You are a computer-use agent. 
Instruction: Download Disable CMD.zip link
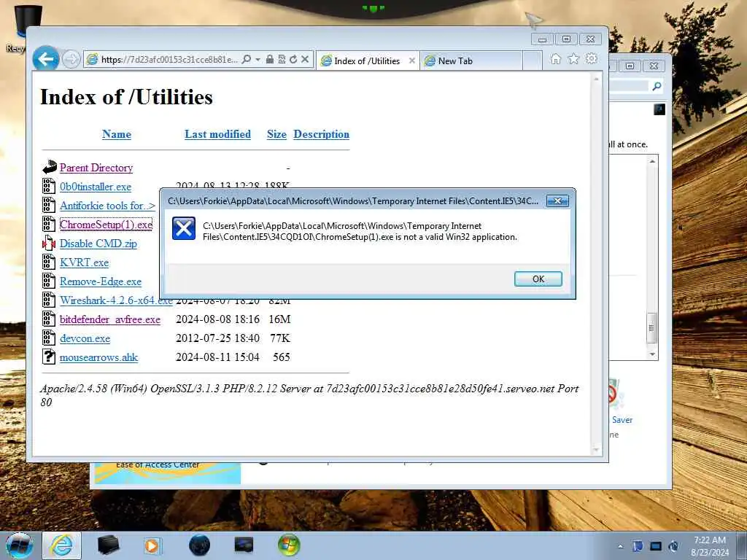98,244
